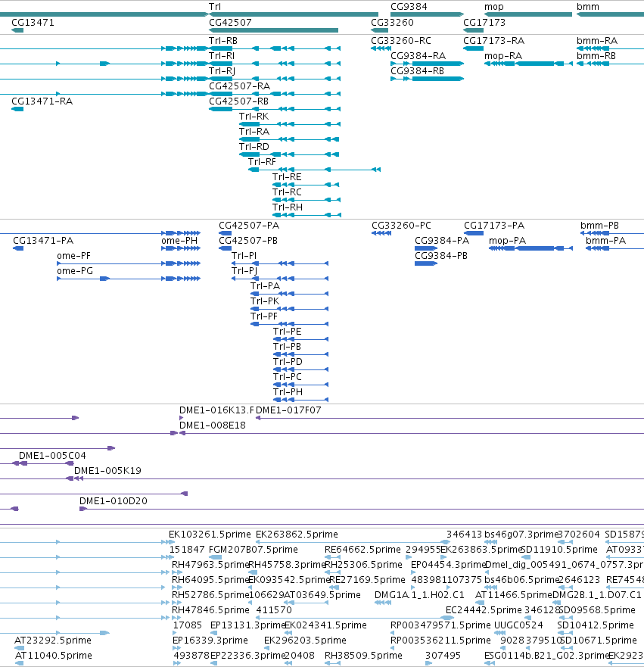Viewport: 644px width, 667px height.
Task: Click the CG17173-RA transcript label
Action: (493, 41)
